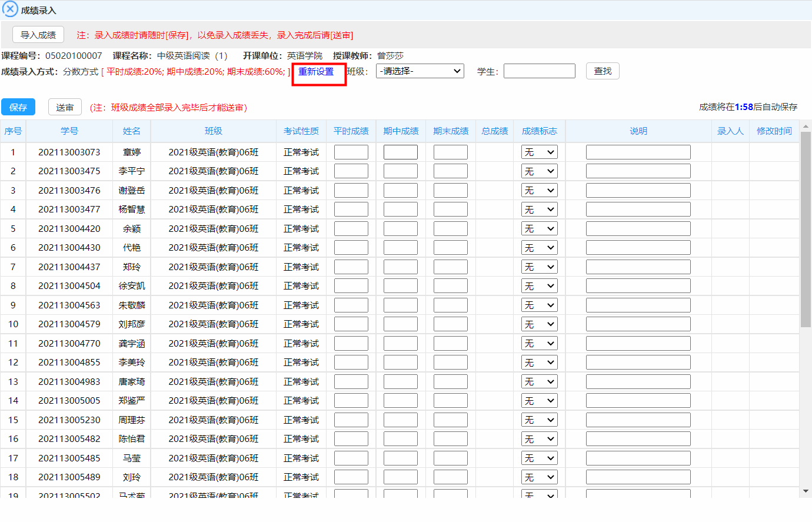Click the vertical scrollbar thumb

pos(806,230)
